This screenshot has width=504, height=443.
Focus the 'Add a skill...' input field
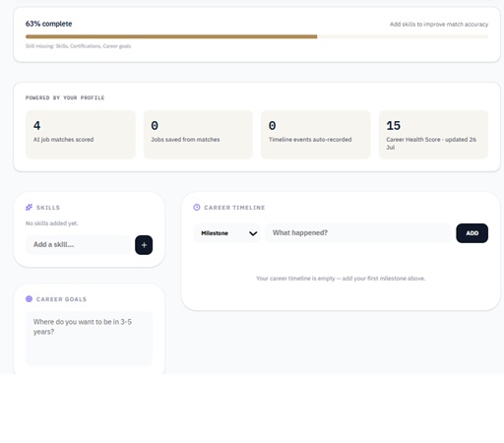tap(78, 245)
